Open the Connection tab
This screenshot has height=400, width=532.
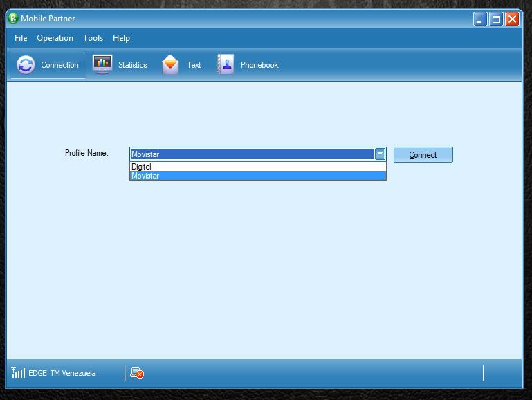48,65
